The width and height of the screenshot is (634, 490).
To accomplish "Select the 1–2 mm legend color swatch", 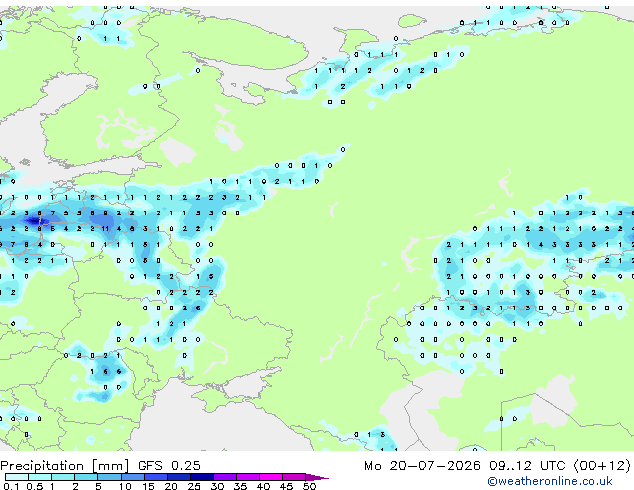I will tap(63, 477).
